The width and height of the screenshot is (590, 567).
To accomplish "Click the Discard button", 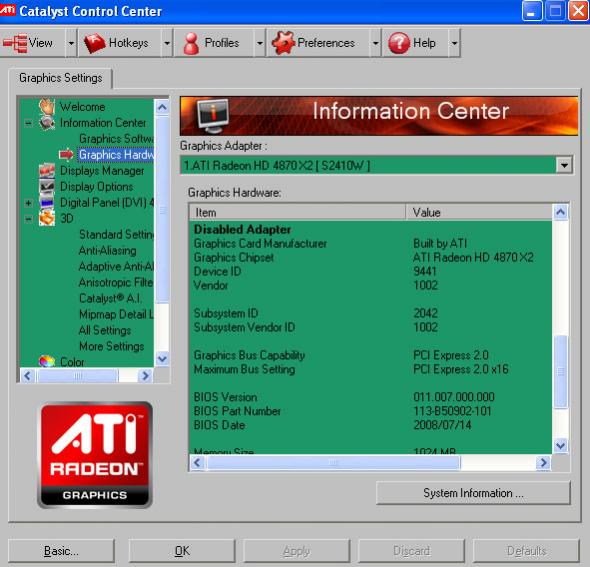I will tap(411, 551).
